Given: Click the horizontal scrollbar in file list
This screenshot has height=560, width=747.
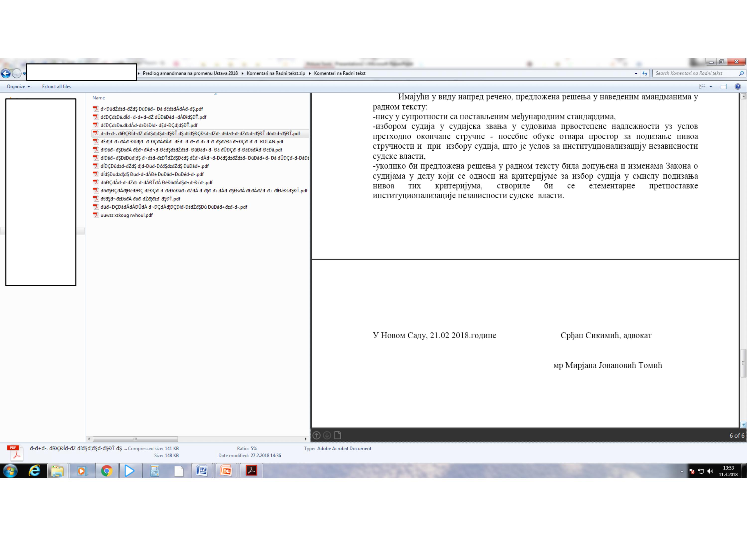Looking at the screenshot, I should (135, 439).
